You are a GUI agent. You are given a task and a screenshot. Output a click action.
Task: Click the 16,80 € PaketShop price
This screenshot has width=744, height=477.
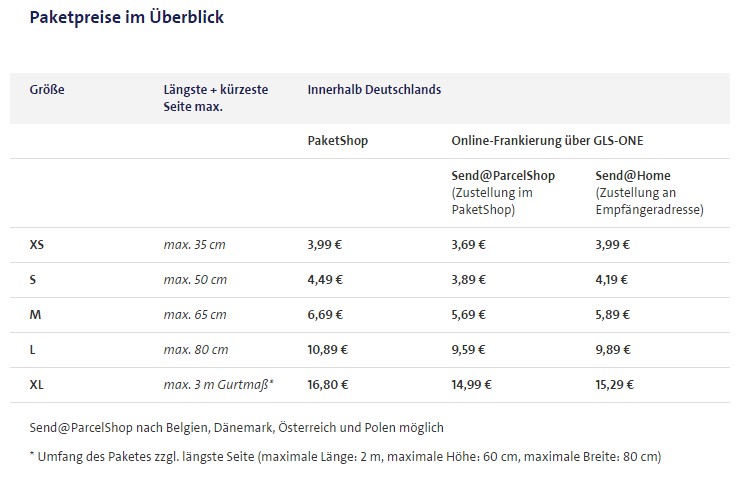tap(328, 384)
